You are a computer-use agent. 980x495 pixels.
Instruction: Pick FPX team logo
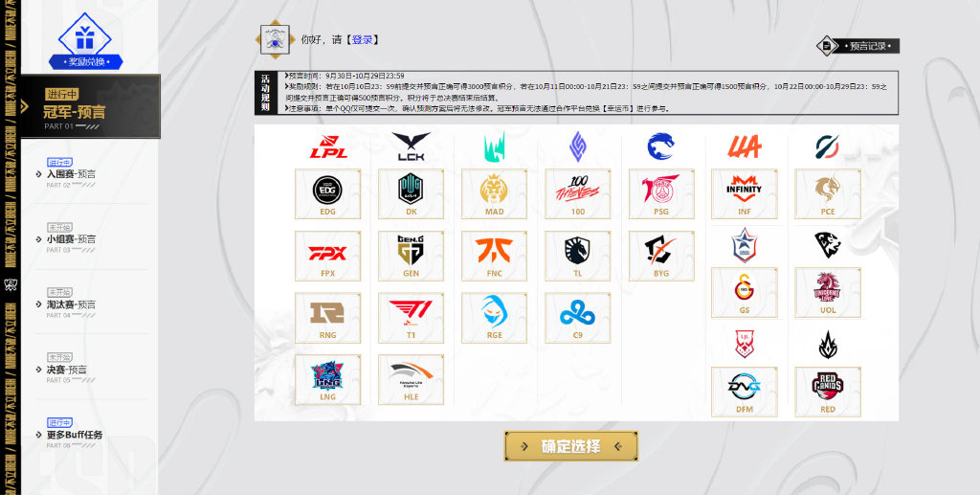pyautogui.click(x=327, y=253)
